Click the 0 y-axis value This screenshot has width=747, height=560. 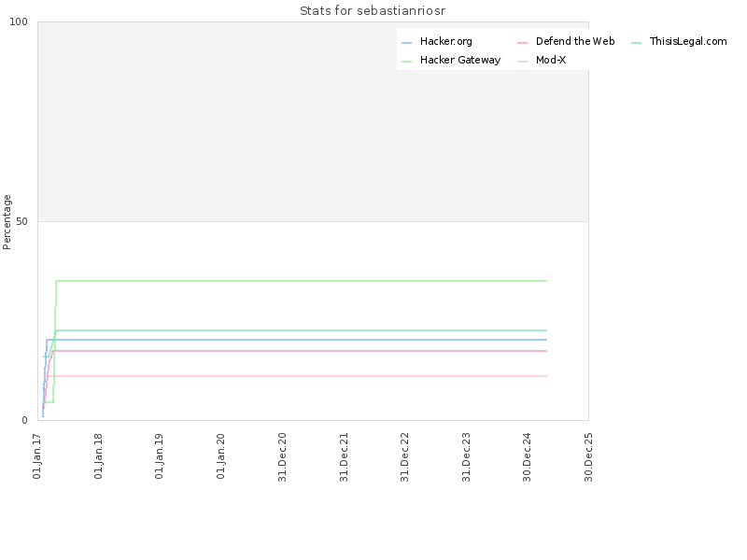(x=25, y=421)
